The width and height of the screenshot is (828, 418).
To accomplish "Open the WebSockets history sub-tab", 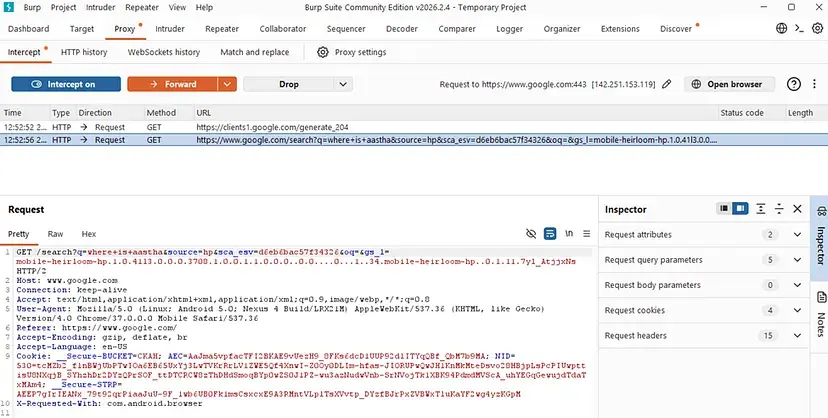I will coord(164,52).
